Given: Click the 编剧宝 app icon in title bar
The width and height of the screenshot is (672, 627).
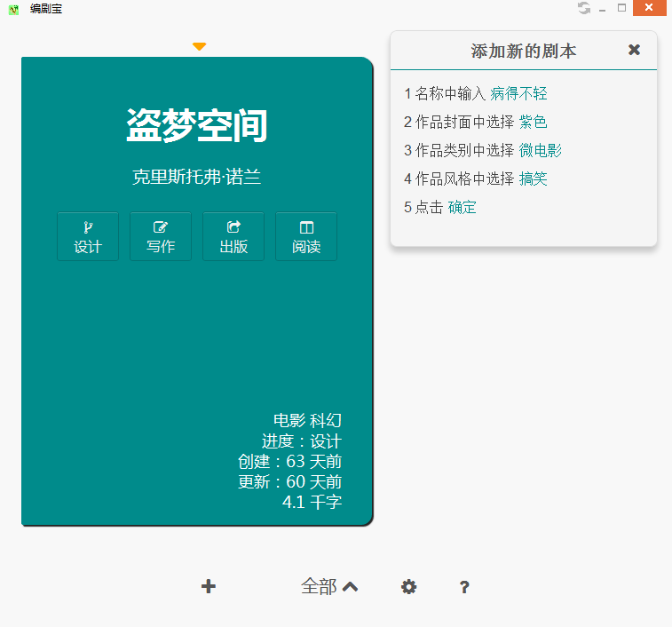Looking at the screenshot, I should click(x=13, y=9).
